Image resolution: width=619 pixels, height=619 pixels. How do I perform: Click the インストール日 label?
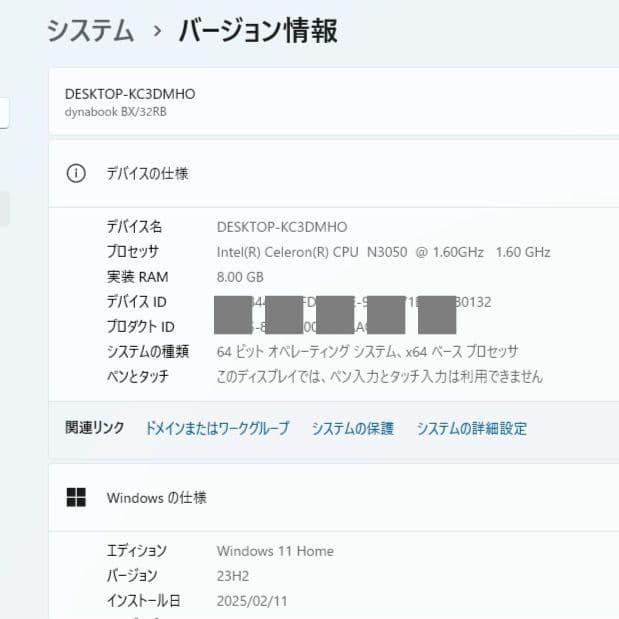[144, 600]
